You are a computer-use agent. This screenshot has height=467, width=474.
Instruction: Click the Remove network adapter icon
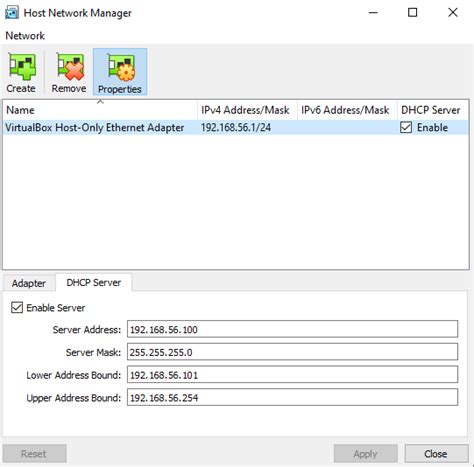click(69, 72)
